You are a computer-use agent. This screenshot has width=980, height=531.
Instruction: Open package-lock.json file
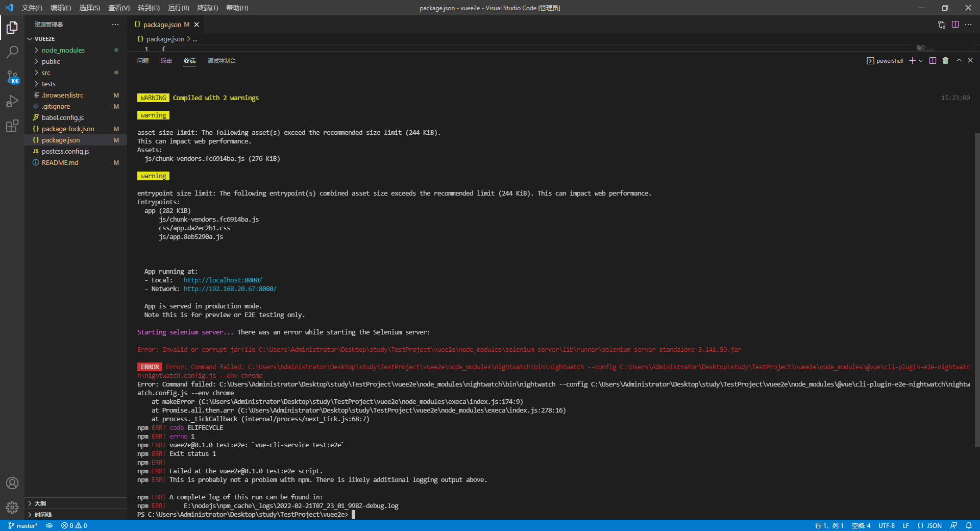[x=76, y=129]
